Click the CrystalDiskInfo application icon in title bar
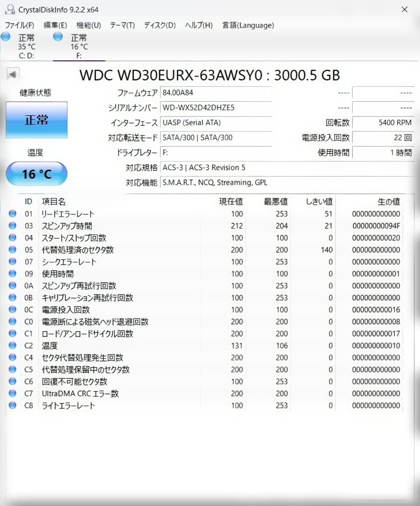The image size is (420, 506). pyautogui.click(x=11, y=9)
